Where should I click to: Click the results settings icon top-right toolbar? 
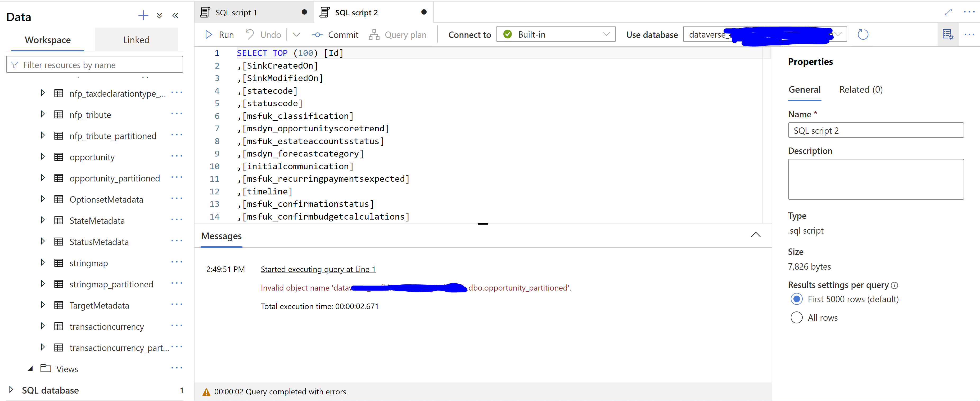947,34
